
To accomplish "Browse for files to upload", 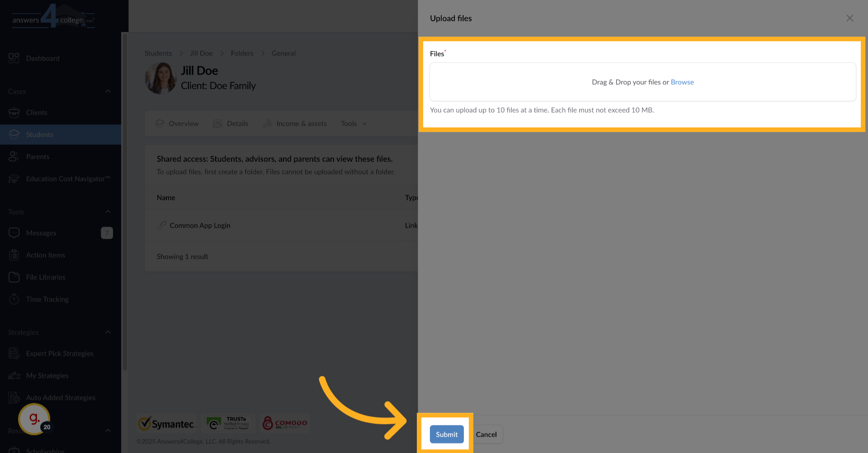I will coord(682,82).
